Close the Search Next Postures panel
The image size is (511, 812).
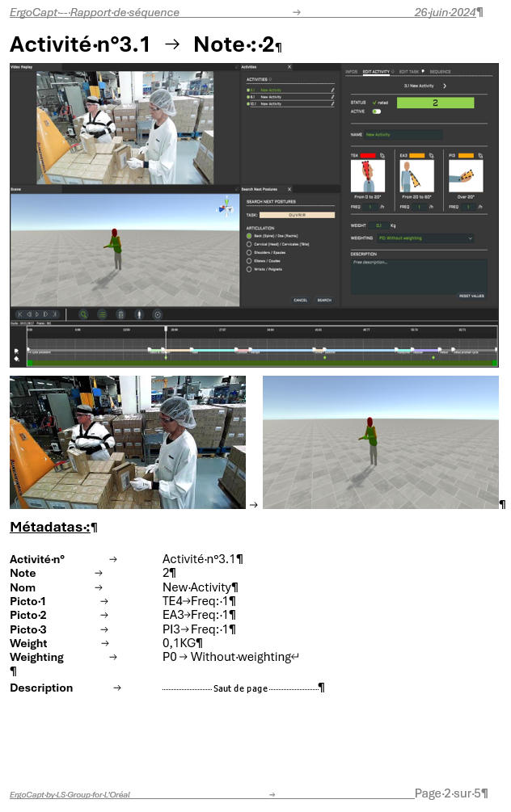tap(289, 189)
